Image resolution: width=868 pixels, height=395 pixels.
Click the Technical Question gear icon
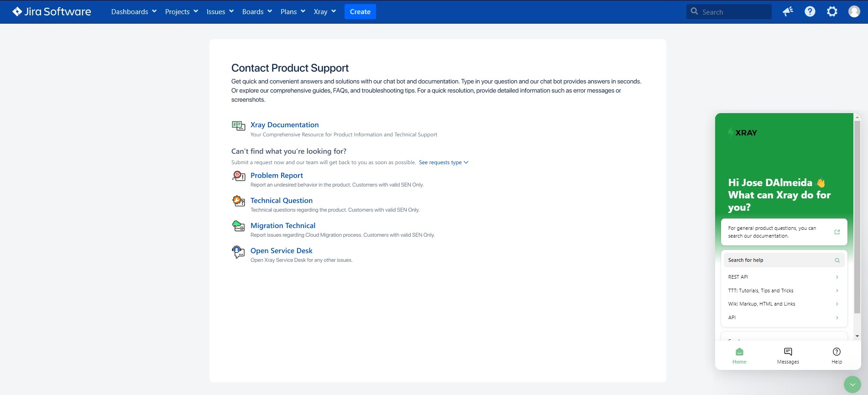[x=238, y=201]
